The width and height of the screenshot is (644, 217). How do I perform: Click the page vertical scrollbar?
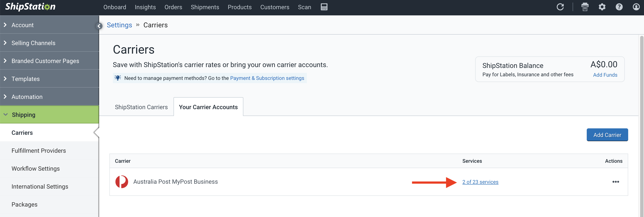tap(641, 126)
